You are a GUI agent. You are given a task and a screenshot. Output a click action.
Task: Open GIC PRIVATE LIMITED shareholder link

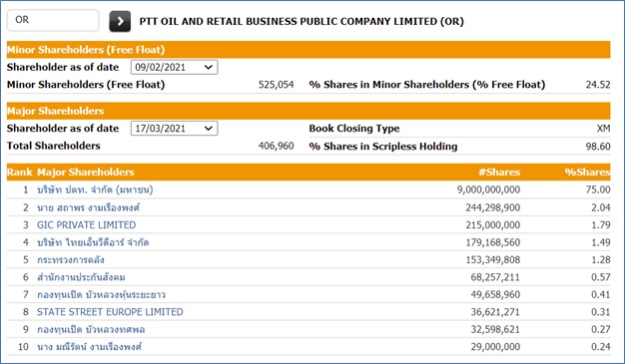tap(87, 225)
